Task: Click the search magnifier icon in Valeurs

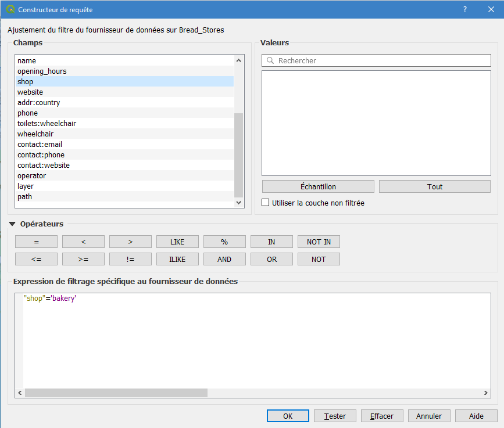Action: tap(270, 60)
